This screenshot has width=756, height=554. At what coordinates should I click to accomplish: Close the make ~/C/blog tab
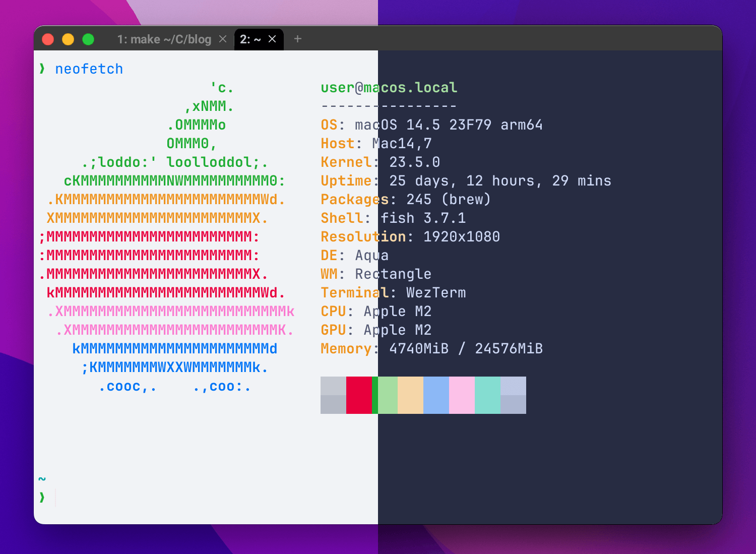pyautogui.click(x=223, y=39)
